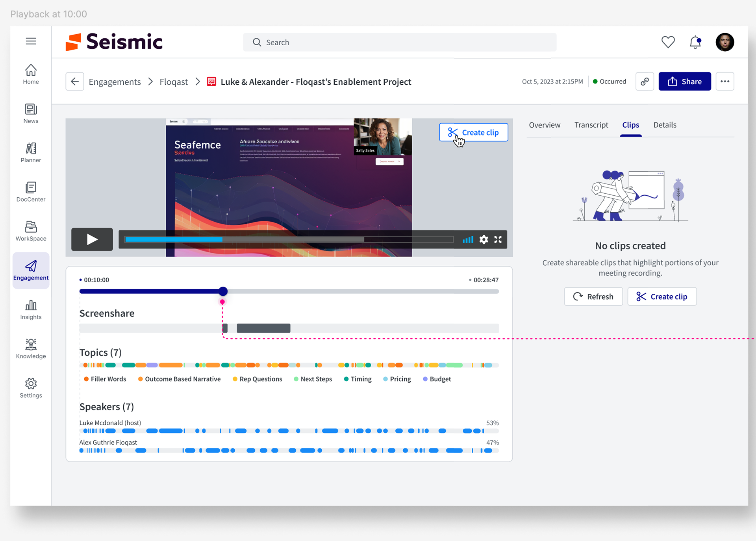The width and height of the screenshot is (756, 541).
Task: Click Alex Guthrie Floqast speaker timeline
Action: (x=289, y=450)
